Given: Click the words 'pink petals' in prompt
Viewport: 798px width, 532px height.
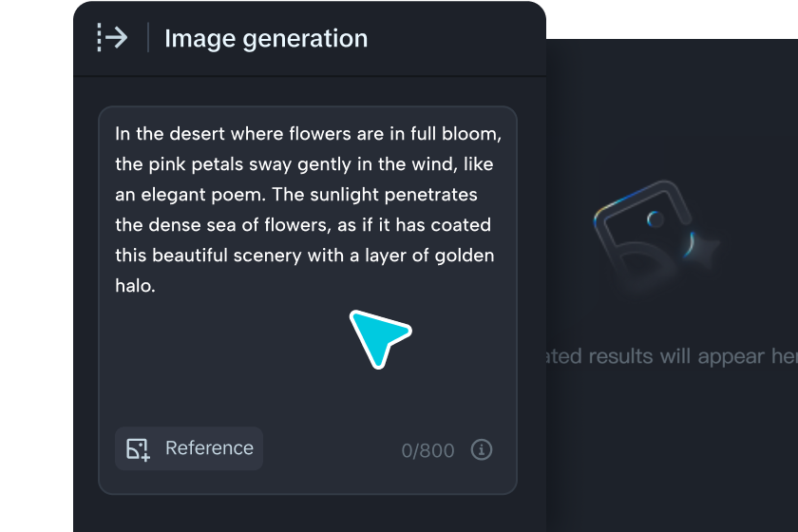Looking at the screenshot, I should [197, 164].
